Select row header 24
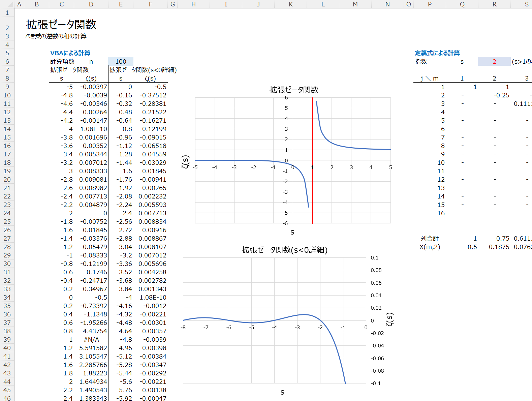 click(7, 213)
